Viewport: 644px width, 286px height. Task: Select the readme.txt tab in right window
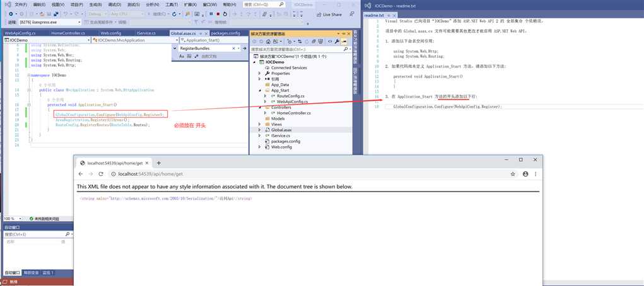[x=374, y=15]
